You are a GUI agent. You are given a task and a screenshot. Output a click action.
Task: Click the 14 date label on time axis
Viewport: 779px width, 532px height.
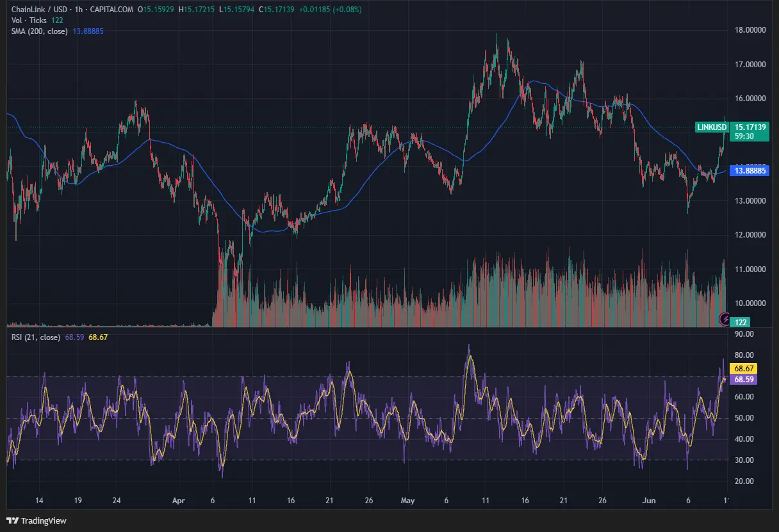39,500
